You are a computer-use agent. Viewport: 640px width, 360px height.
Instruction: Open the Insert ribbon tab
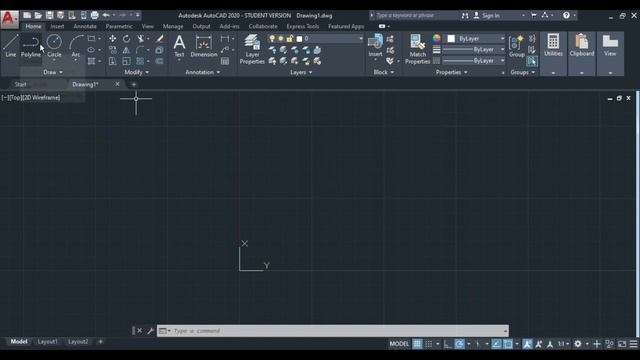pyautogui.click(x=57, y=26)
